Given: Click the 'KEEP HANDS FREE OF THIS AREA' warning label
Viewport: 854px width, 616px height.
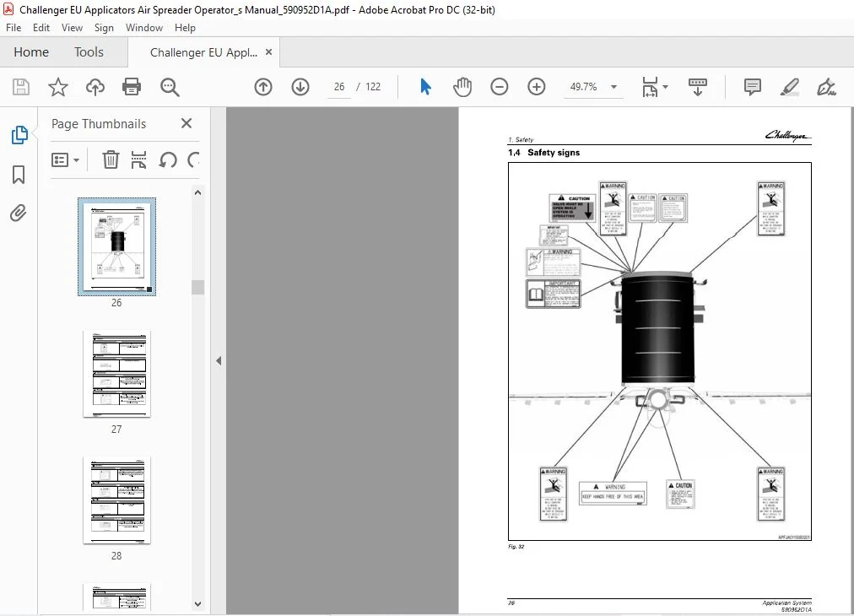Looking at the screenshot, I should (613, 493).
